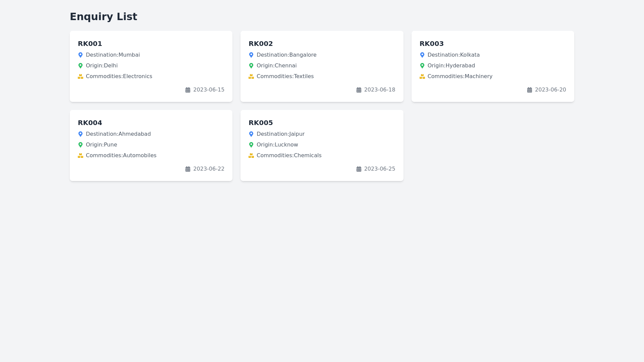Click the Enquiry List page heading
The image size is (644, 362).
click(x=103, y=16)
